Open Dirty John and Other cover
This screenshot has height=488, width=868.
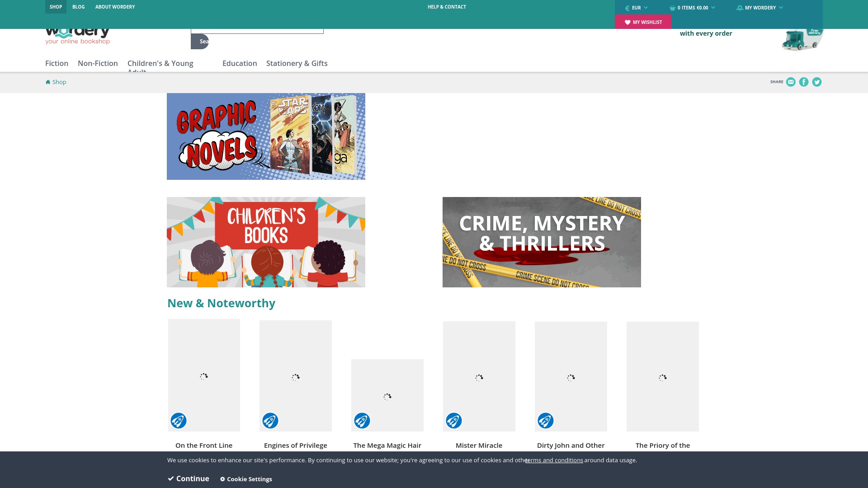[x=571, y=376]
